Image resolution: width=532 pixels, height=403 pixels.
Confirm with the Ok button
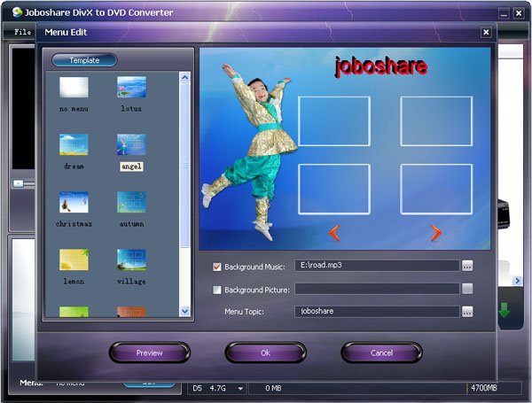[265, 353]
